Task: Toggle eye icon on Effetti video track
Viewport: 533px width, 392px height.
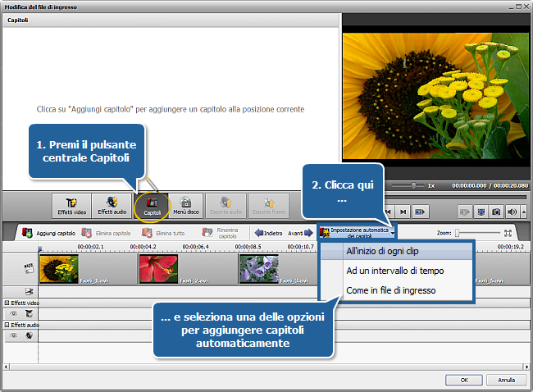Action: [13, 313]
